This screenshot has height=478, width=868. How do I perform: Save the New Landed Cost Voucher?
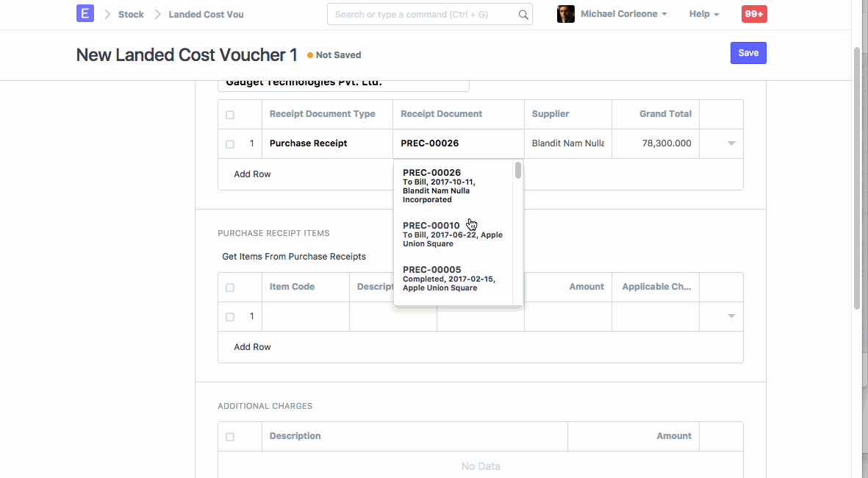coord(748,52)
